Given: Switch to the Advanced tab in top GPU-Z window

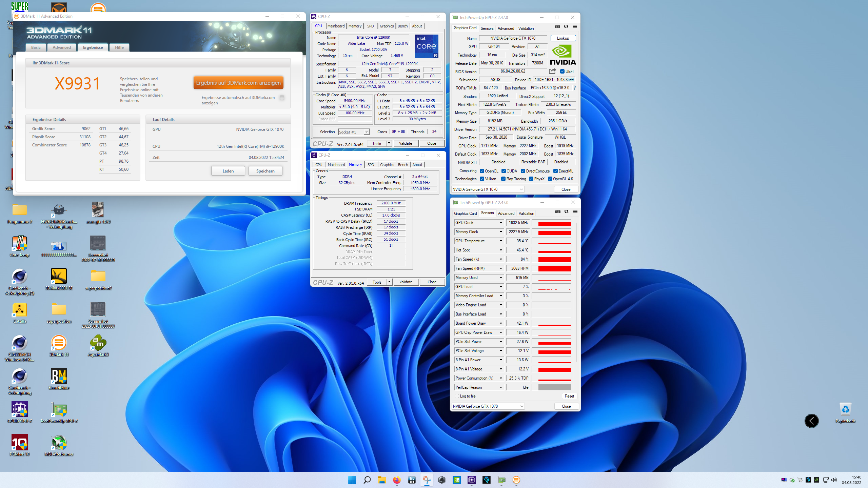Looking at the screenshot, I should (506, 28).
